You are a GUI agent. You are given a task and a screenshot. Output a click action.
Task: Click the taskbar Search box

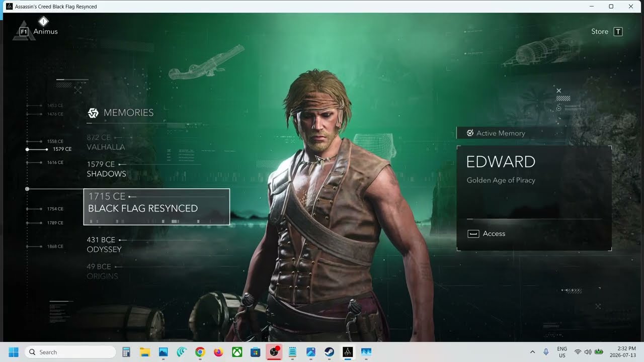coord(69,352)
